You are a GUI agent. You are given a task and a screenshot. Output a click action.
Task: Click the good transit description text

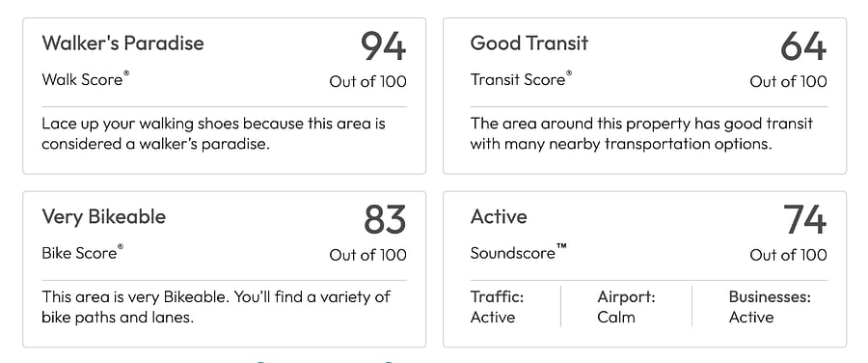click(x=641, y=133)
